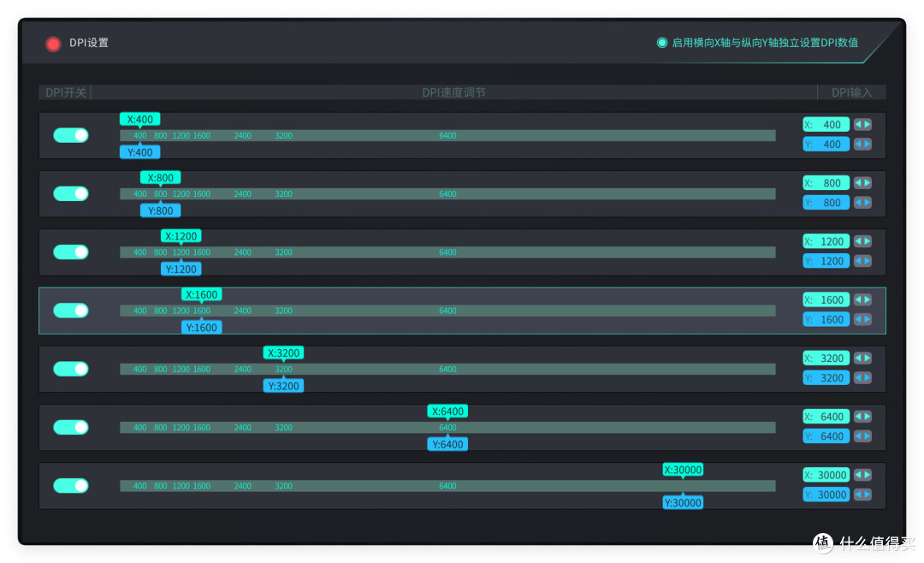Turn off the X:1200 row DPI switch
This screenshot has height=563, width=924.
pos(71,252)
